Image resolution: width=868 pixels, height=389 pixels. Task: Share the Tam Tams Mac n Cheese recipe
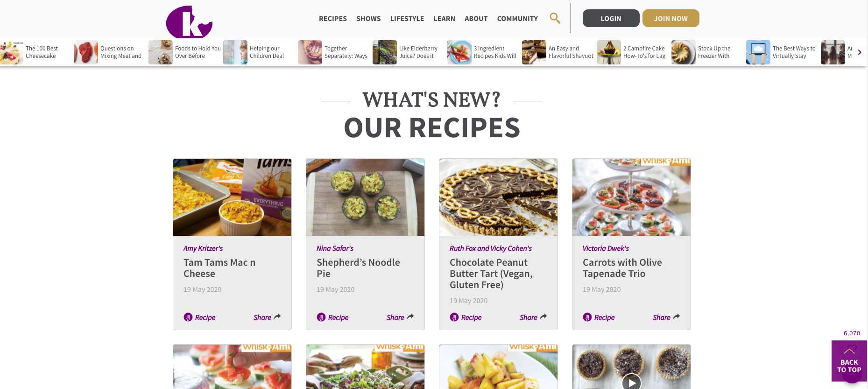(x=267, y=318)
